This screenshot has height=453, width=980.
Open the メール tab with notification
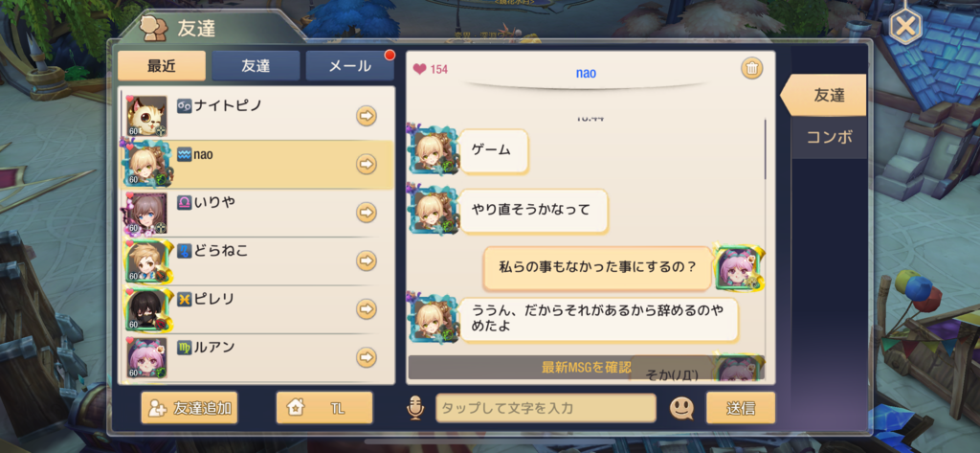pyautogui.click(x=349, y=66)
